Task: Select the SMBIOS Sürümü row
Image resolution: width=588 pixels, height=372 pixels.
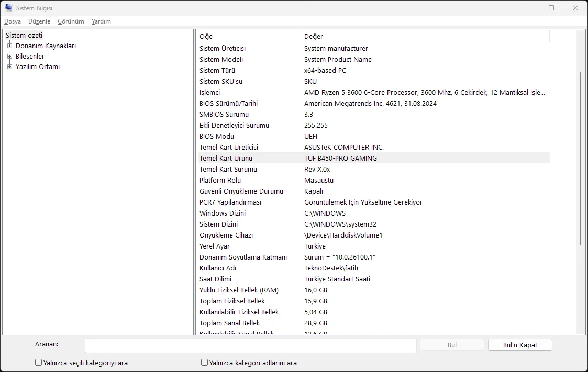Action: click(374, 114)
